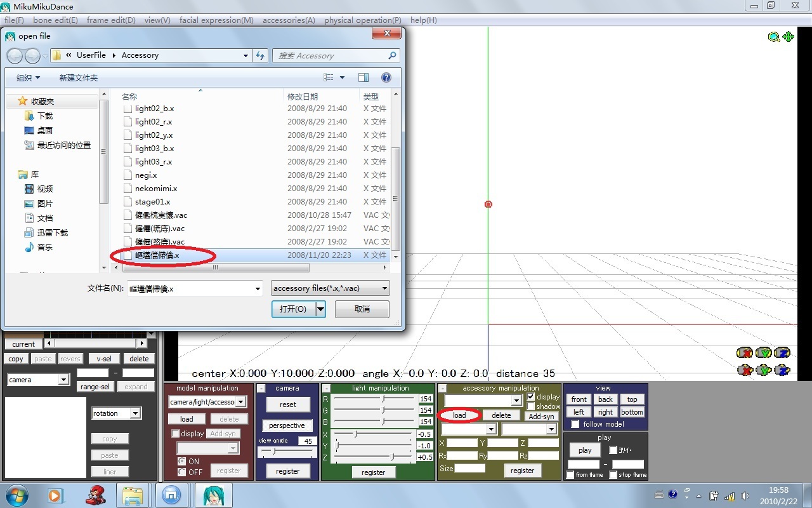Click the diamond green Y axis icon
The height and width of the screenshot is (508, 812).
tap(763, 370)
